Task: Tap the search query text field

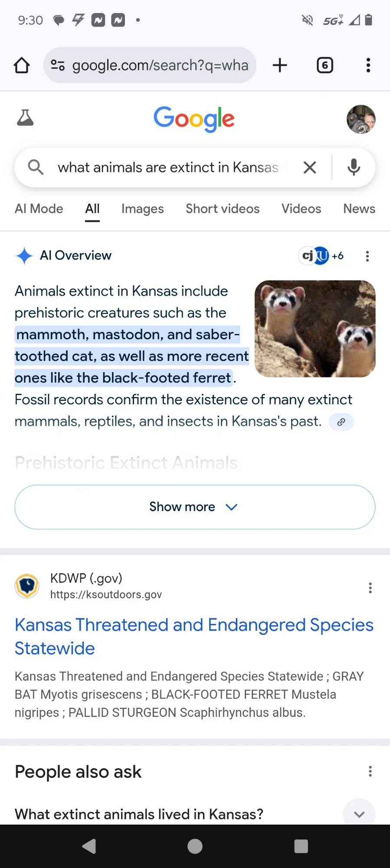Action: [x=168, y=168]
